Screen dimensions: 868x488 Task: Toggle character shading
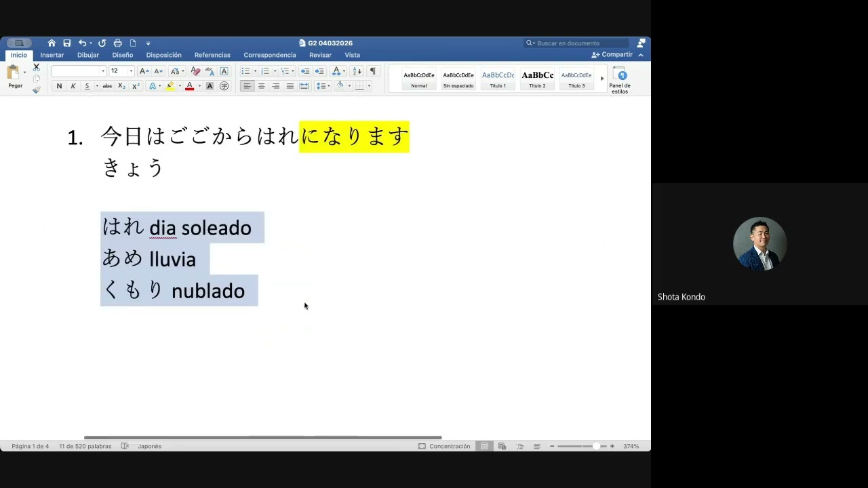point(210,86)
